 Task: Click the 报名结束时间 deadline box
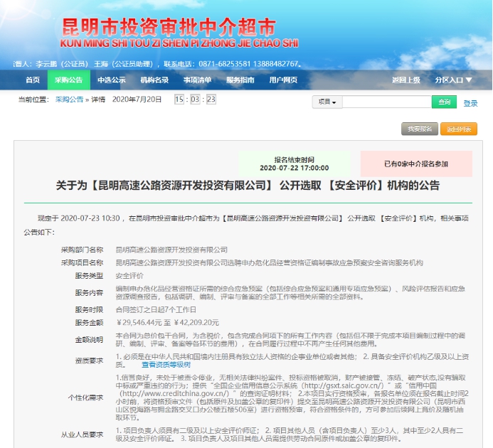click(295, 164)
